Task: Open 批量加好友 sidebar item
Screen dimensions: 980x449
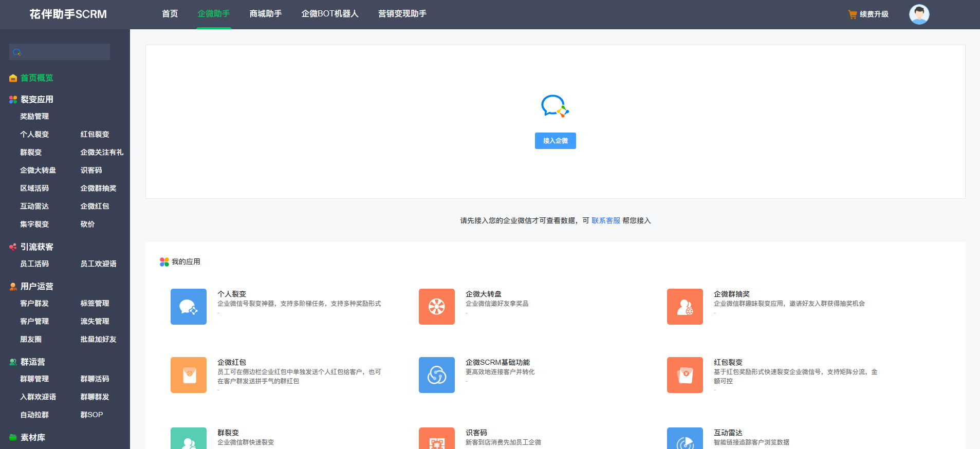Action: pyautogui.click(x=98, y=340)
